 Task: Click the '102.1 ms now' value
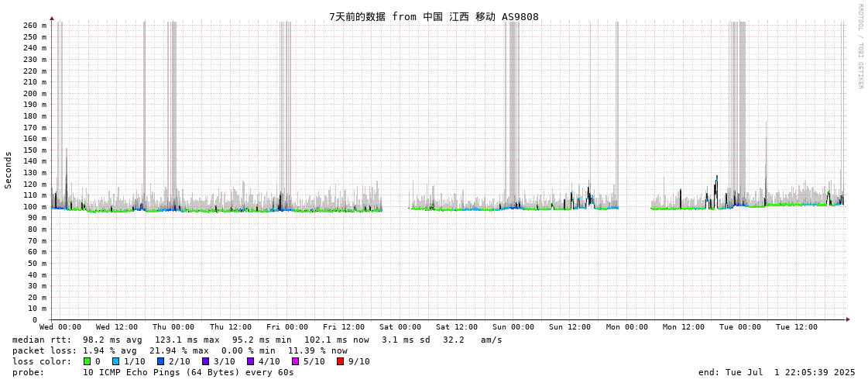[x=337, y=340]
